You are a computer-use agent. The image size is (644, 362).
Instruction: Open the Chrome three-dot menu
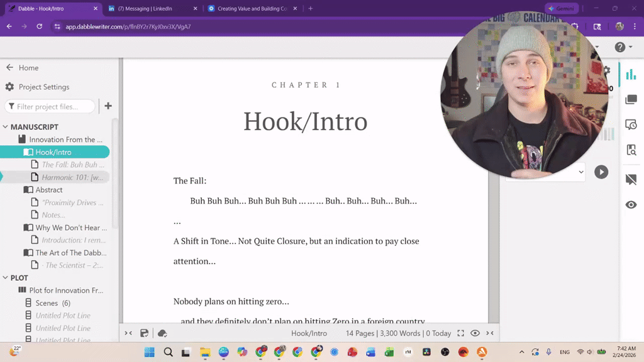click(635, 26)
